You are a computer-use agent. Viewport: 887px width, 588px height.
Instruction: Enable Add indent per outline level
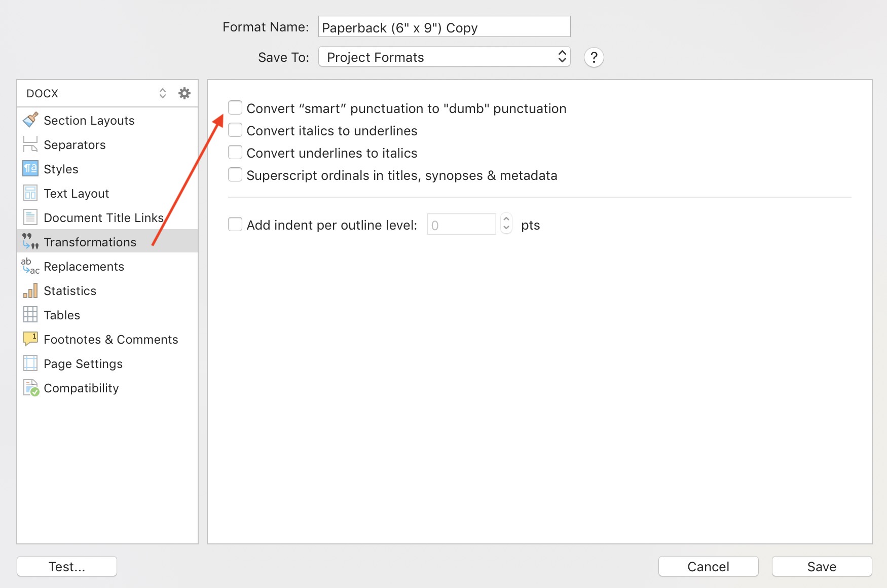tap(235, 225)
